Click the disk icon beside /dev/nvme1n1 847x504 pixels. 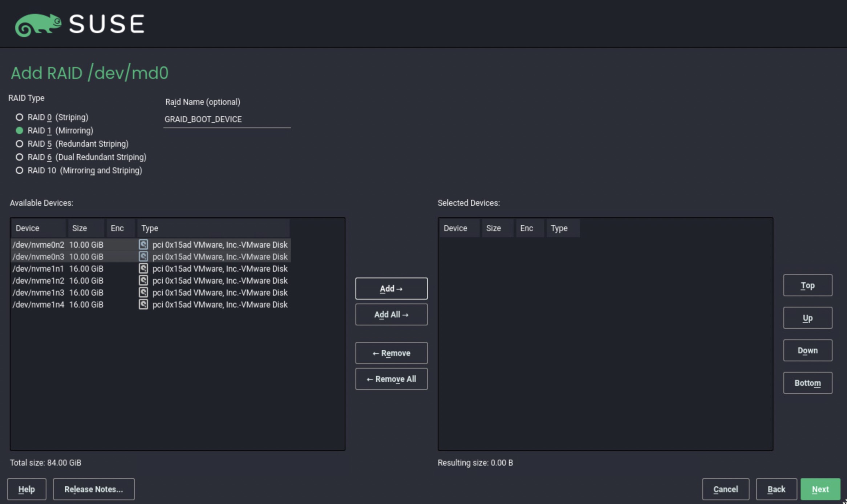143,268
